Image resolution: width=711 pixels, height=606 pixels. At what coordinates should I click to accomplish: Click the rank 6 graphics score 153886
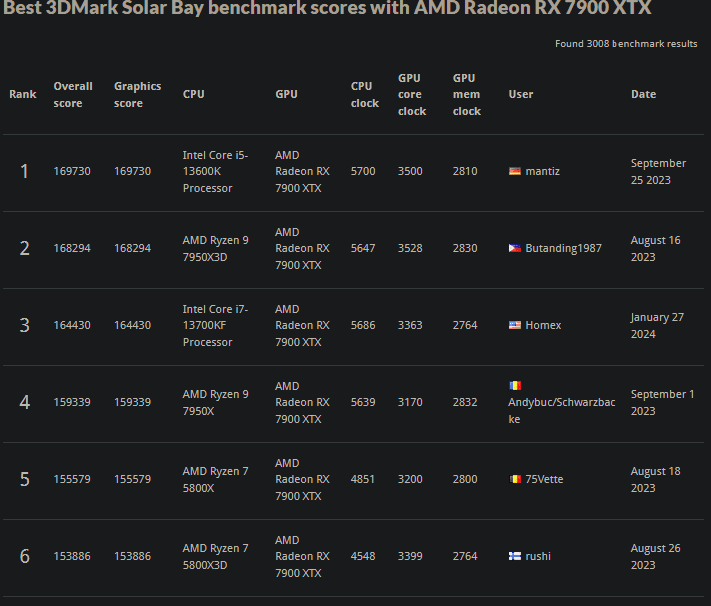point(132,556)
